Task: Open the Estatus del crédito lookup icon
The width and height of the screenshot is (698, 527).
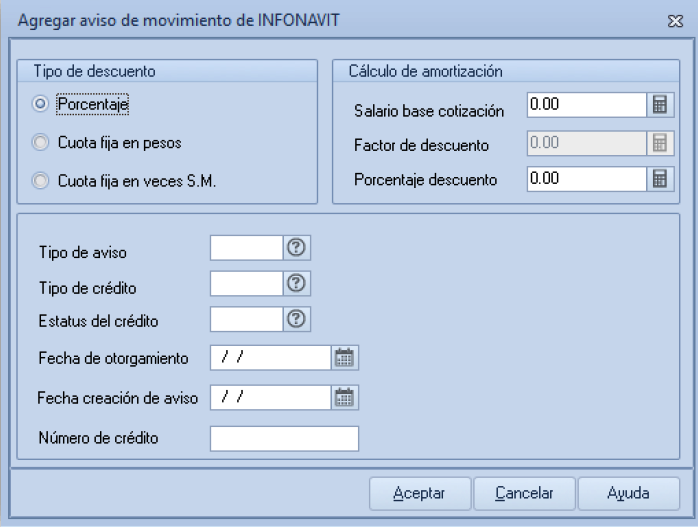Action: coord(296,319)
